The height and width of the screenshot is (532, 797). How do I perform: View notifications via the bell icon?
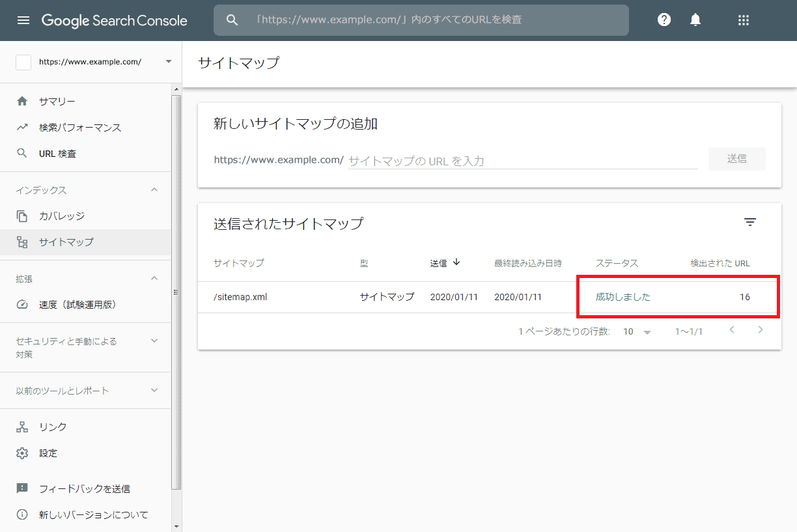[x=695, y=20]
